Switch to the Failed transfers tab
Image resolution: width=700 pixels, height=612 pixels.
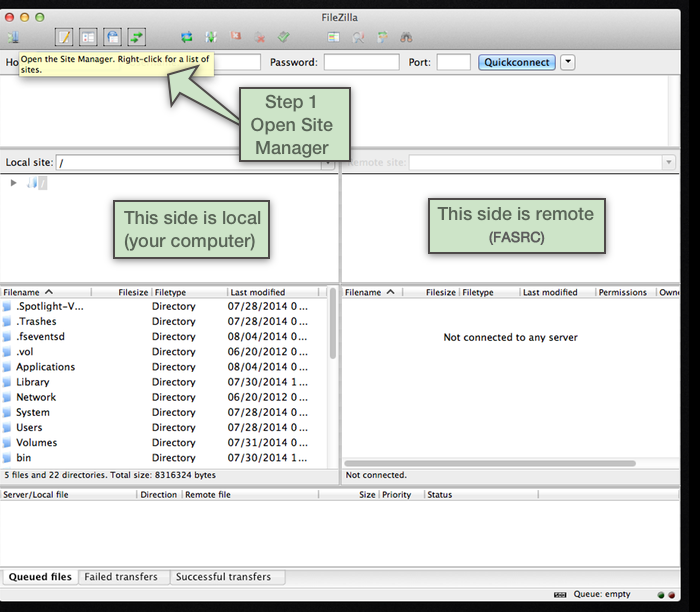[120, 577]
